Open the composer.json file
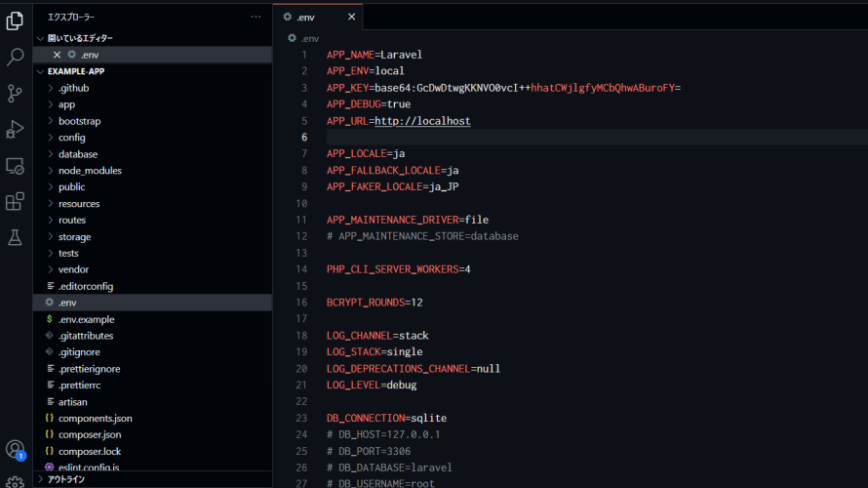This screenshot has height=488, width=868. (x=90, y=434)
